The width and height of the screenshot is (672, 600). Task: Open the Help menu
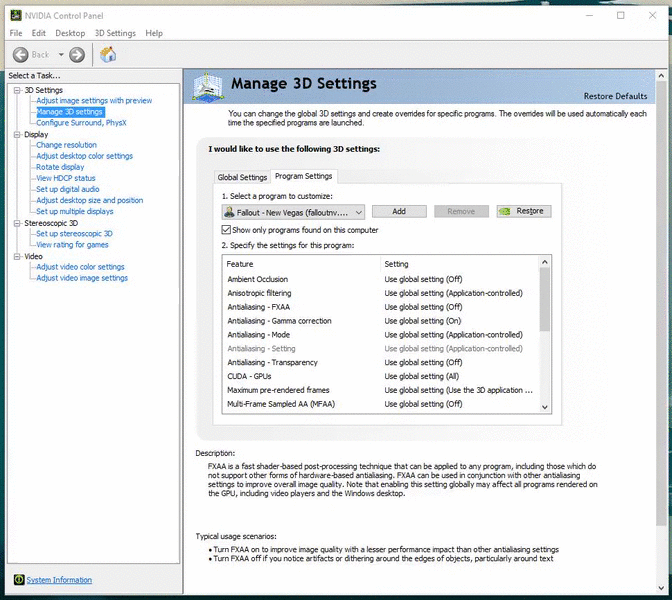click(154, 33)
